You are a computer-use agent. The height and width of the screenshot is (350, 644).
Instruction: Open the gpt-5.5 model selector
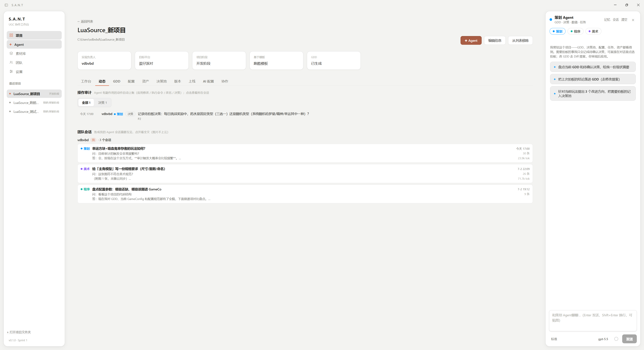(603, 339)
